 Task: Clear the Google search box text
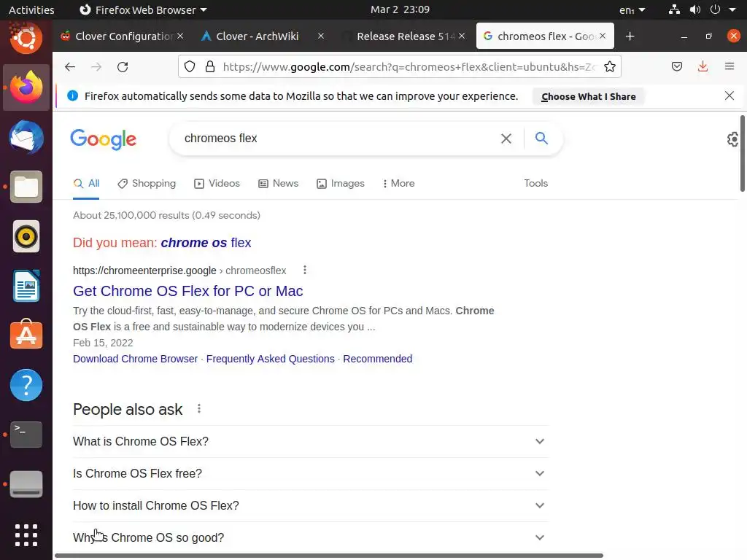506,139
